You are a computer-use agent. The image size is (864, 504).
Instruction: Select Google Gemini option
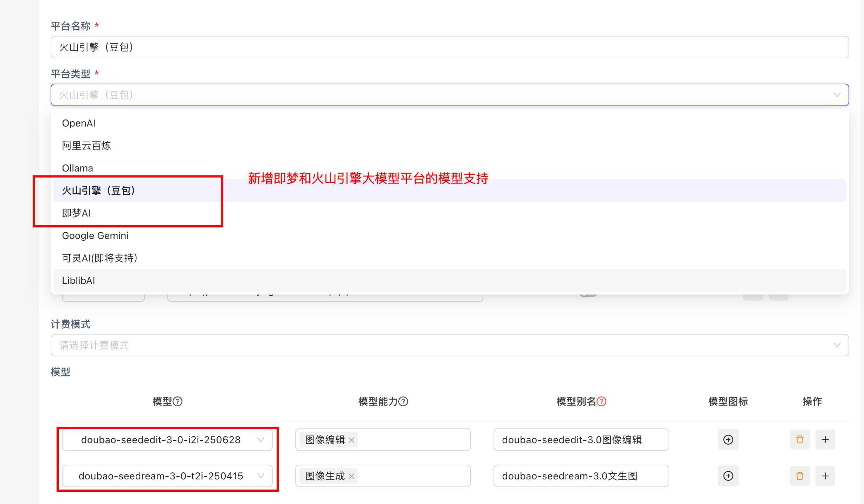450,235
